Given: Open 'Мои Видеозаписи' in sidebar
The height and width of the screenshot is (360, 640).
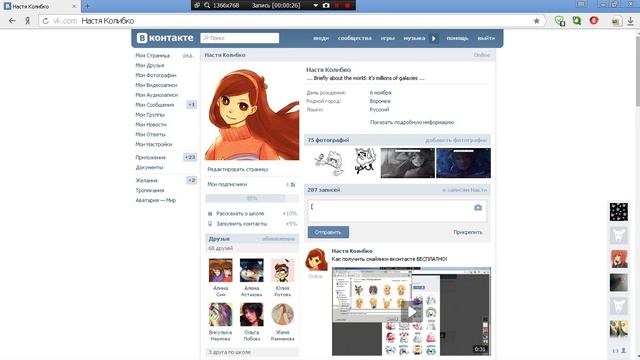Looking at the screenshot, I should pos(156,85).
